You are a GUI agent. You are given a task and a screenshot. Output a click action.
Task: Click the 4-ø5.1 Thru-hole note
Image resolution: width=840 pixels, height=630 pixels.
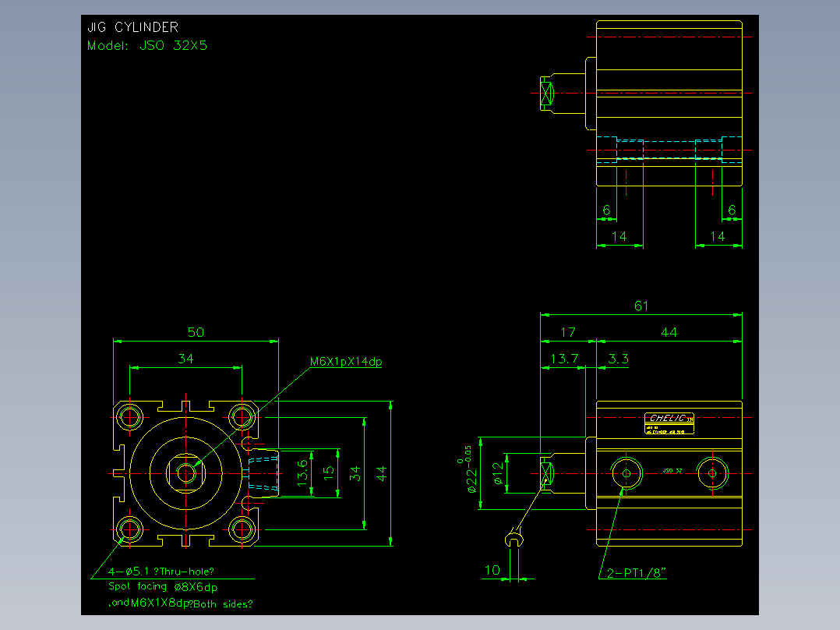point(161,572)
